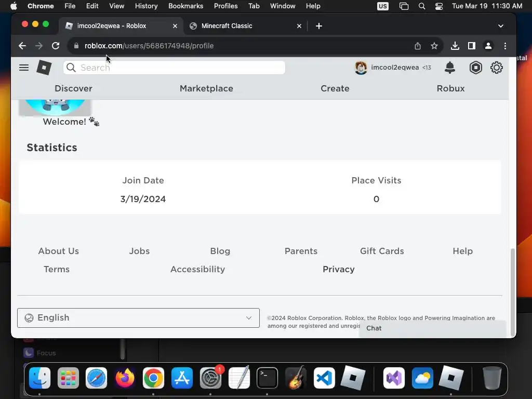Open System Settings from the dock

(x=210, y=378)
